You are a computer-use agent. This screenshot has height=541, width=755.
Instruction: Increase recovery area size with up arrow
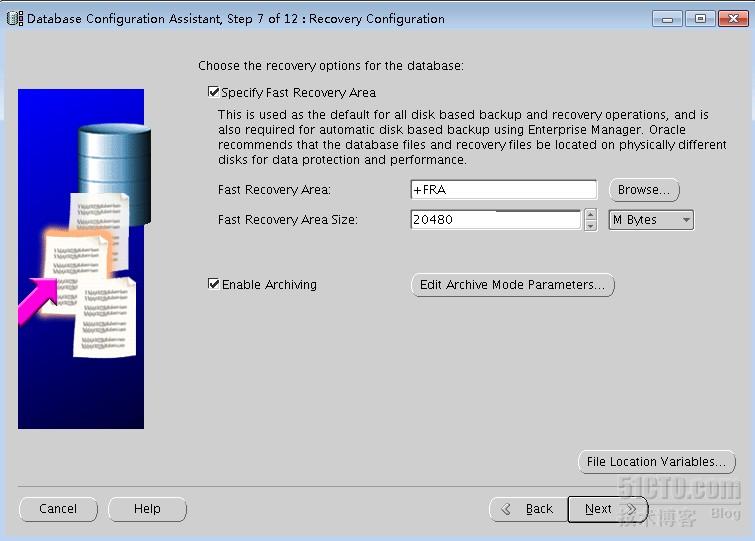click(591, 215)
